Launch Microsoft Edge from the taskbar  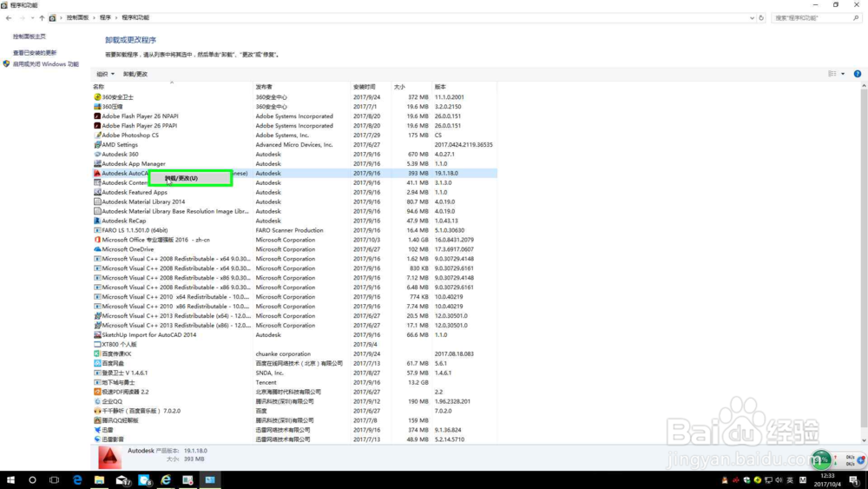click(77, 480)
